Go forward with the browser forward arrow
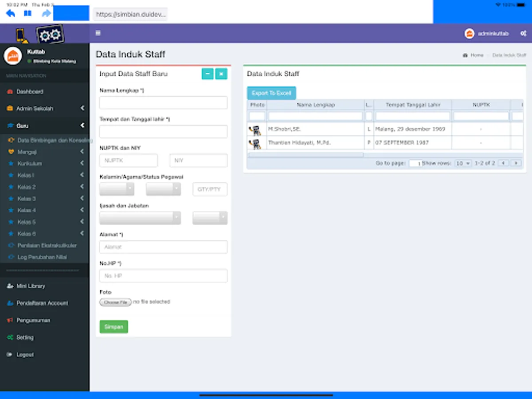 (x=46, y=14)
